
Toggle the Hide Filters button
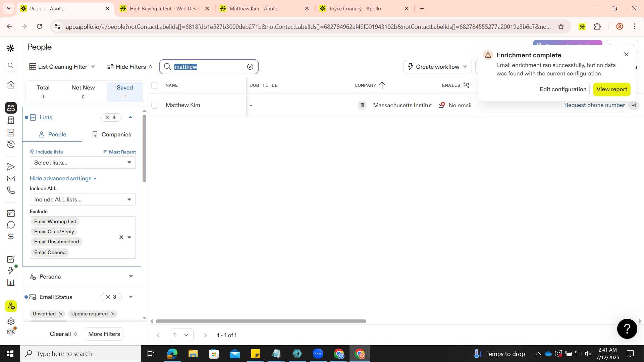(129, 67)
